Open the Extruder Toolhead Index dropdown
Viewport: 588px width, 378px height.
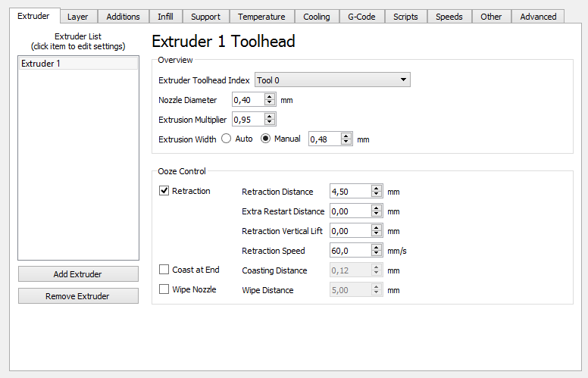(332, 80)
